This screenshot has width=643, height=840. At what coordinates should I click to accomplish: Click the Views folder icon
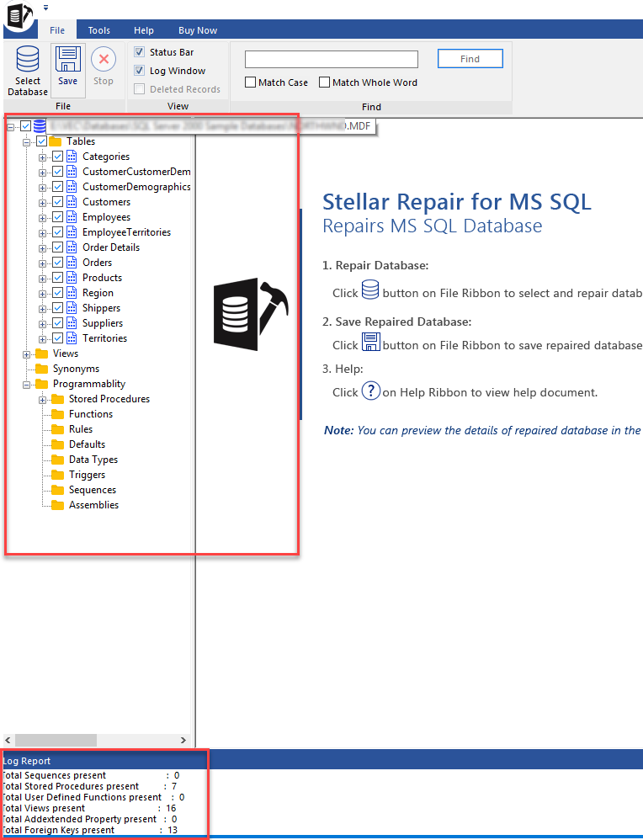[42, 354]
